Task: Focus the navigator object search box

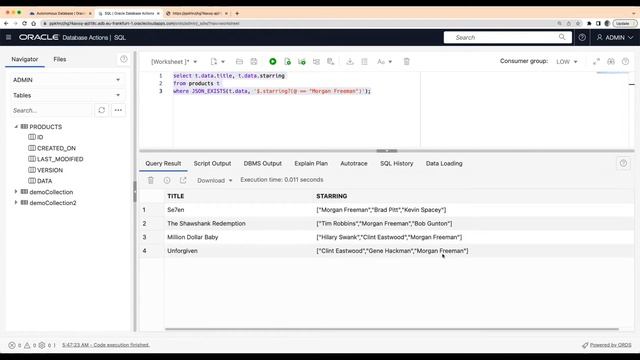Action: [x=51, y=110]
